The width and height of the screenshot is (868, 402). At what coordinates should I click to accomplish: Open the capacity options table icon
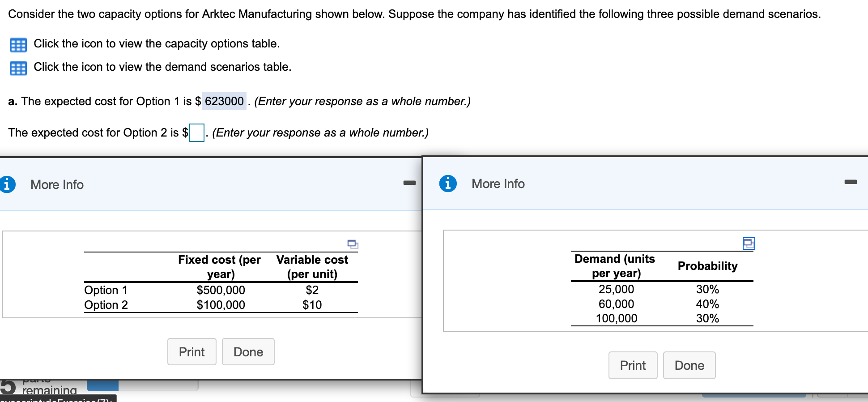(18, 45)
